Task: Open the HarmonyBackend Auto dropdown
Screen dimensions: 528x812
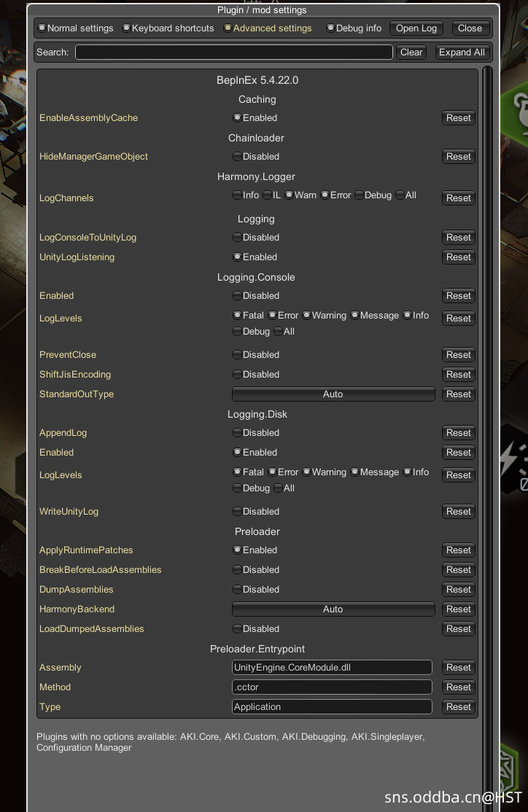Action: pyautogui.click(x=333, y=609)
